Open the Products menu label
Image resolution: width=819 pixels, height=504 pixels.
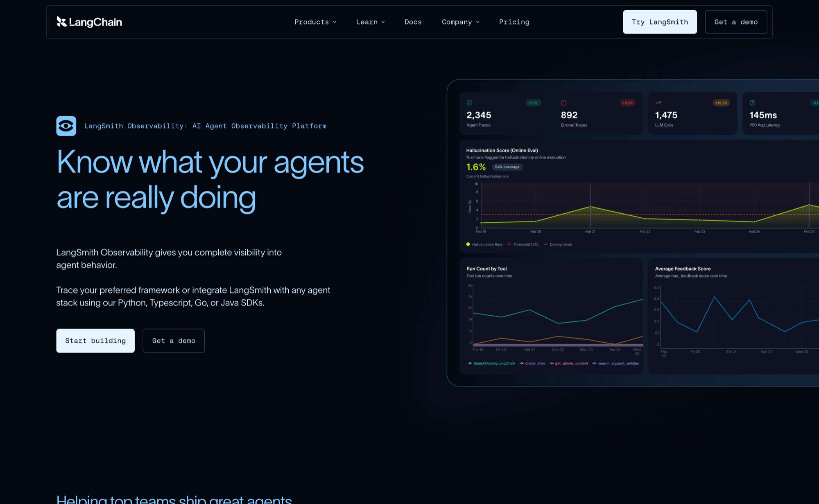(312, 22)
